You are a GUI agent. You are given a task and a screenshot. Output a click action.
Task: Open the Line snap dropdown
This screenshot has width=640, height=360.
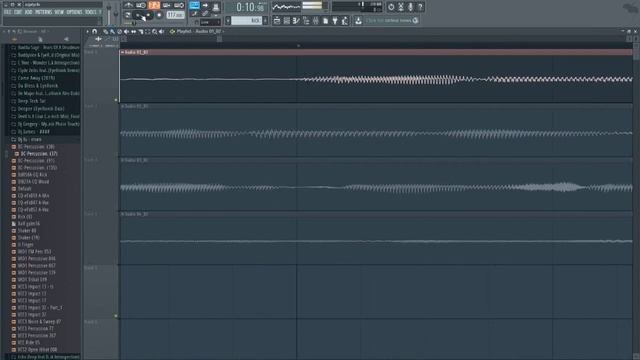210,22
